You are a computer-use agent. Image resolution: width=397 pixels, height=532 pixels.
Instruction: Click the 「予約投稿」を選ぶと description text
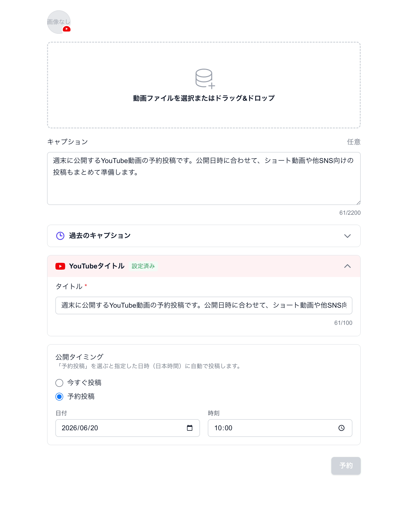coord(149,366)
